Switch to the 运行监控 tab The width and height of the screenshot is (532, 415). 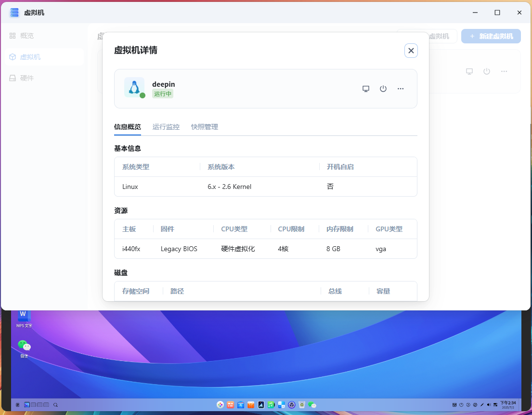[166, 127]
